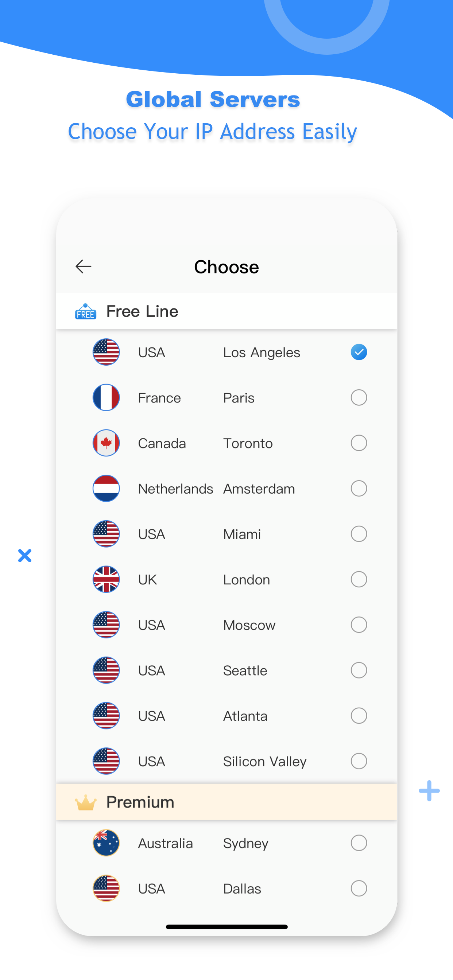Click the Premium crown icon
The height and width of the screenshot is (980, 453).
pyautogui.click(x=86, y=802)
